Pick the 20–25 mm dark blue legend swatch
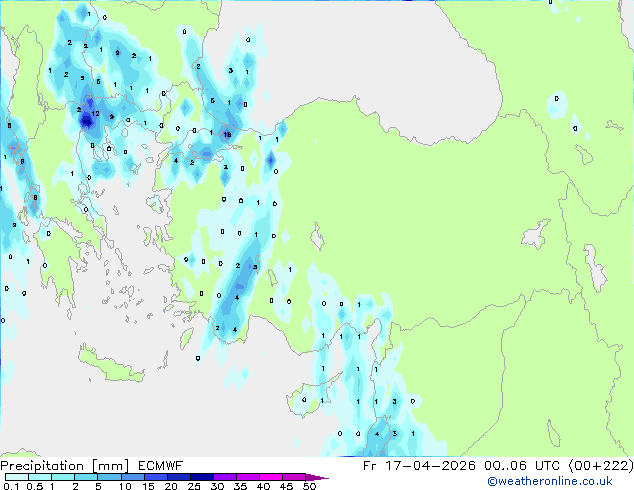 tap(179, 477)
